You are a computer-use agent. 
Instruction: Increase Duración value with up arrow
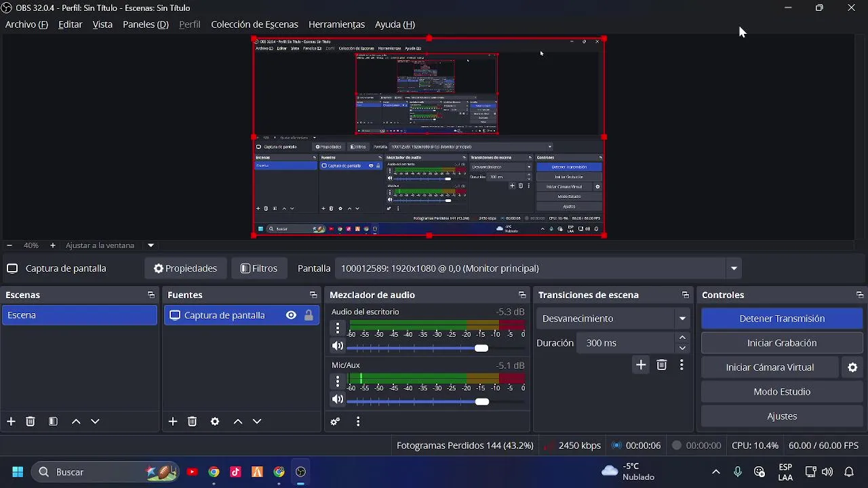(x=682, y=338)
